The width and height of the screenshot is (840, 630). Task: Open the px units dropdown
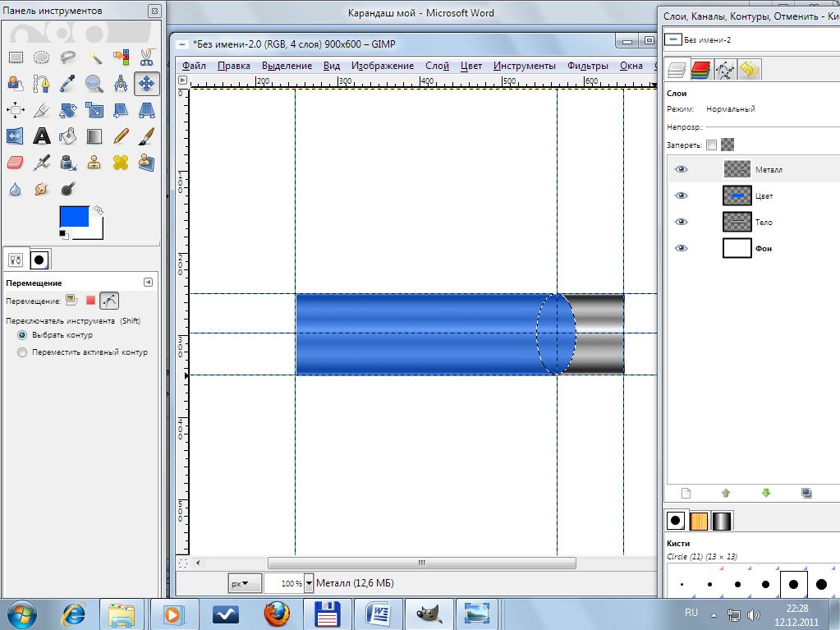pyautogui.click(x=244, y=583)
